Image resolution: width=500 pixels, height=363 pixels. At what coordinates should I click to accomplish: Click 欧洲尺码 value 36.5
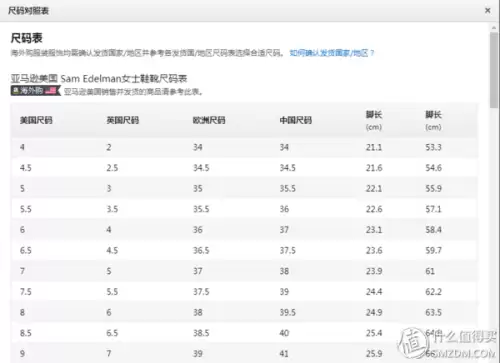pyautogui.click(x=201, y=250)
